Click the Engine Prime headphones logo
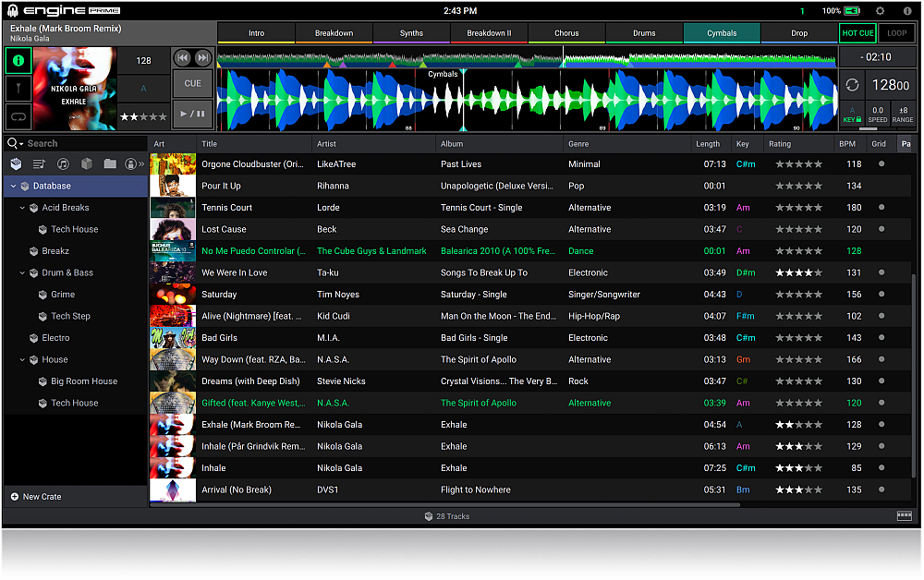This screenshot has width=924, height=580. pos(12,10)
